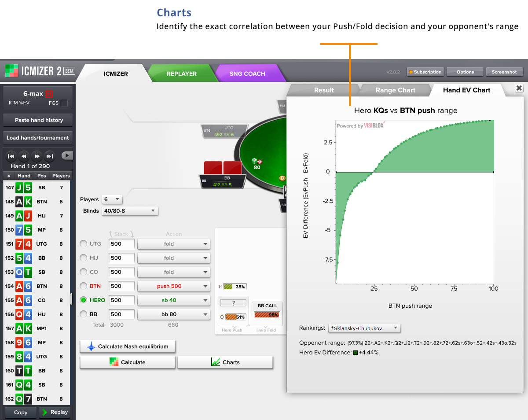This screenshot has width=528, height=420.
Task: Open the Result tab
Action: pyautogui.click(x=324, y=90)
